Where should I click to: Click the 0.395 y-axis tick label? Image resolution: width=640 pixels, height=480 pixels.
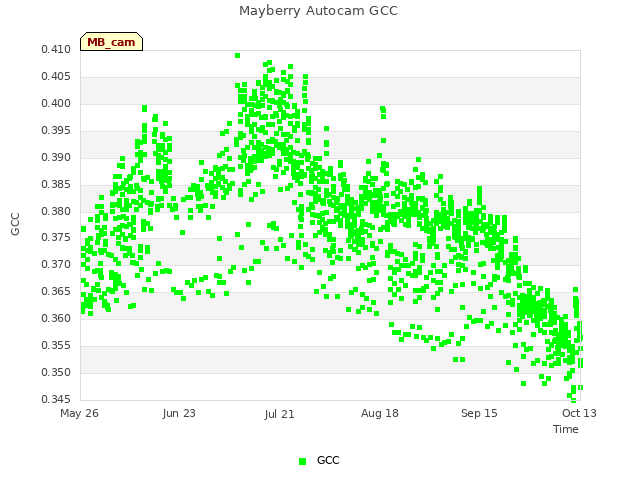tap(56, 130)
